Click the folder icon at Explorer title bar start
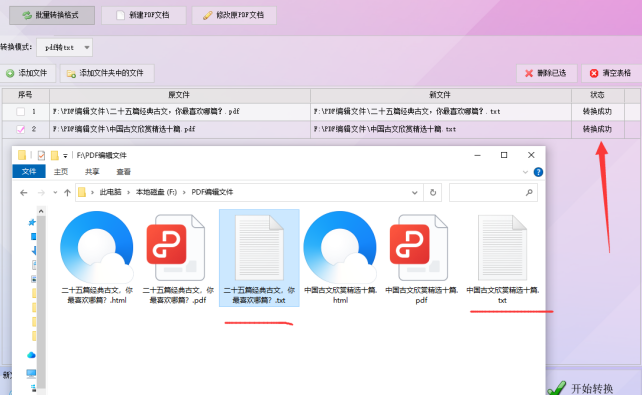The image size is (643, 396). coord(22,155)
